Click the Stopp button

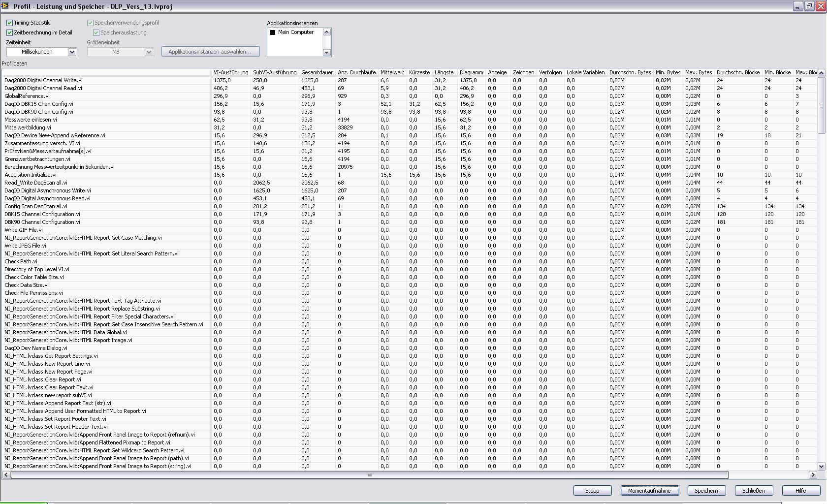592,491
